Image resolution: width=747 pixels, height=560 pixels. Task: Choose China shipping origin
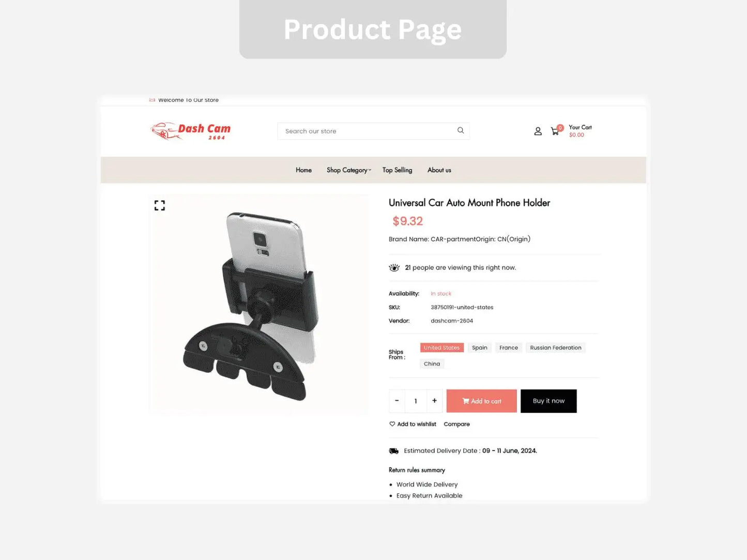click(x=432, y=364)
